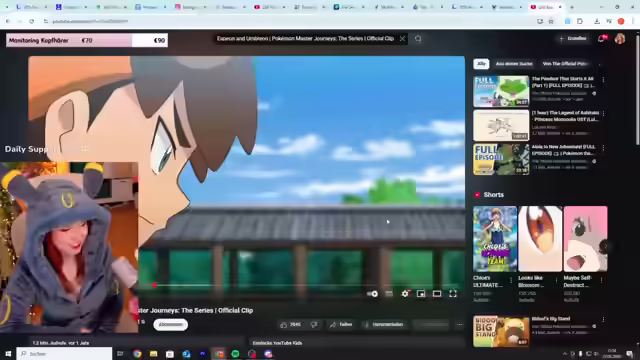Click into the YouTube search box text
Viewport: 640px width, 360px height.
[x=305, y=39]
